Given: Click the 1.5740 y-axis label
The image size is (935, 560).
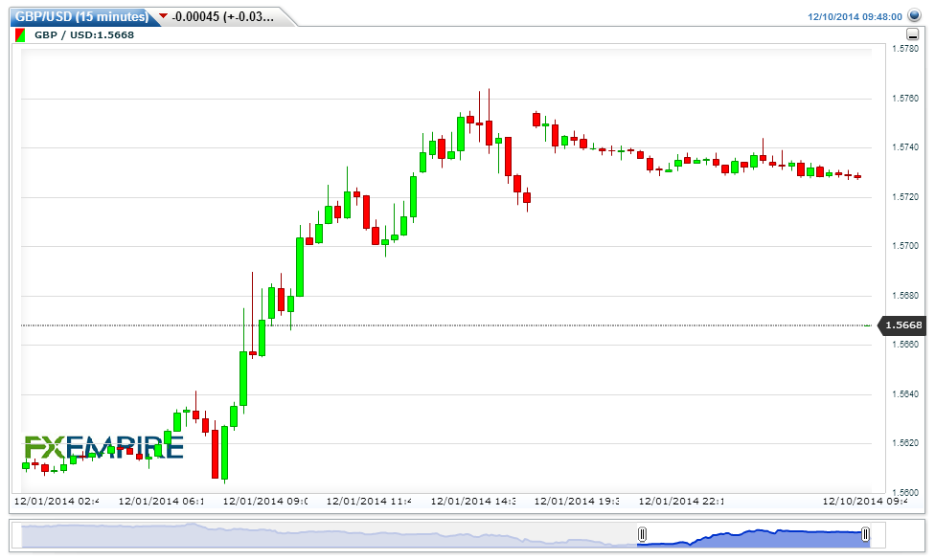Looking at the screenshot, I should pyautogui.click(x=905, y=147).
